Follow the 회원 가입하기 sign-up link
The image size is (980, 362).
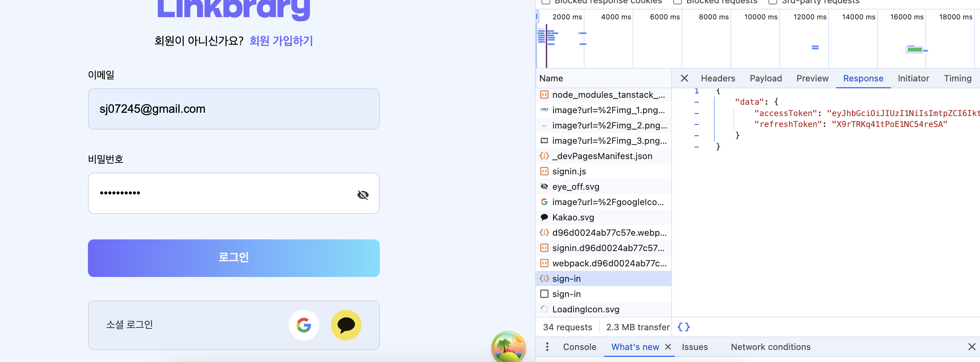click(281, 41)
